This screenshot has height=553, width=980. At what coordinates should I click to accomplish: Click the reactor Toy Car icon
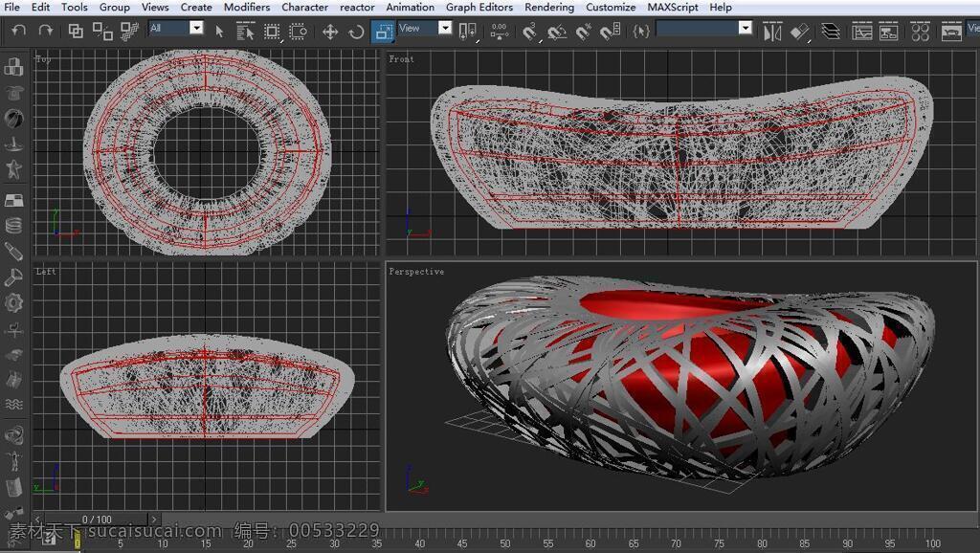click(x=13, y=355)
